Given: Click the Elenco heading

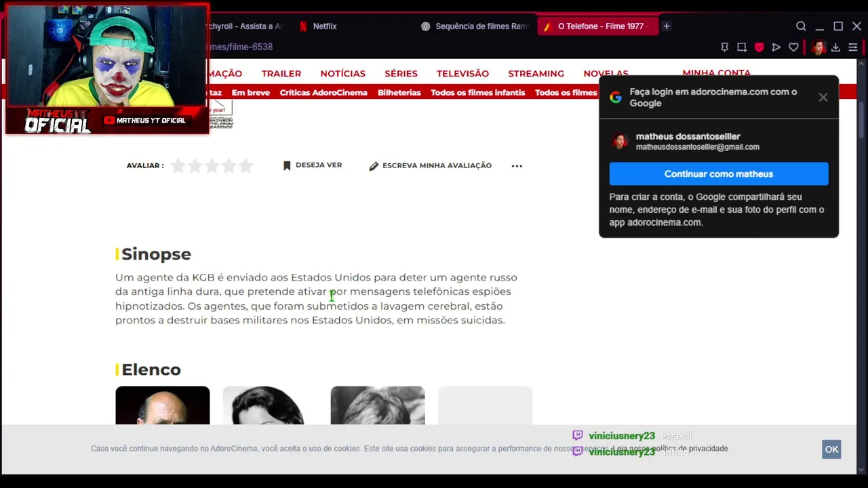Looking at the screenshot, I should click(x=151, y=369).
